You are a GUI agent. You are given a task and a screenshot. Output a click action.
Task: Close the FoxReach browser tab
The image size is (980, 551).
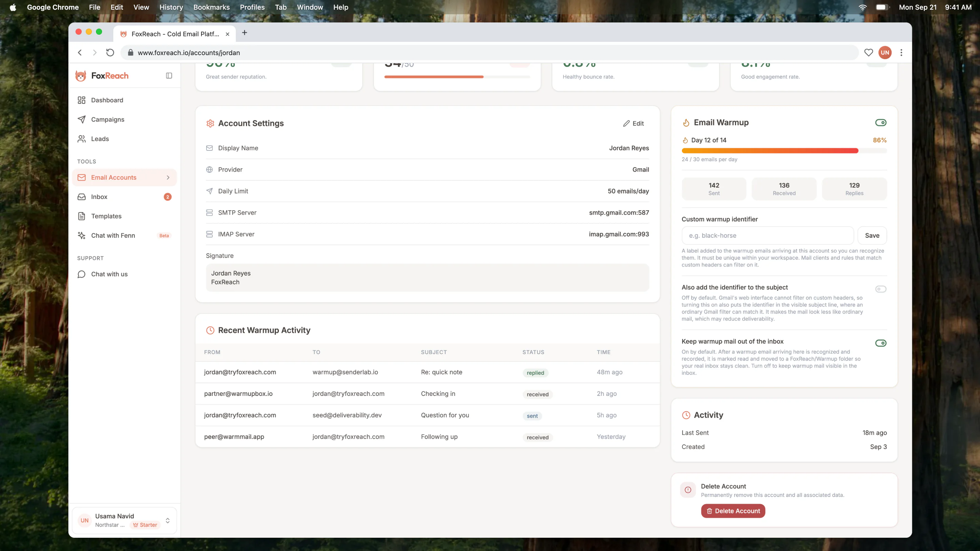tap(228, 34)
